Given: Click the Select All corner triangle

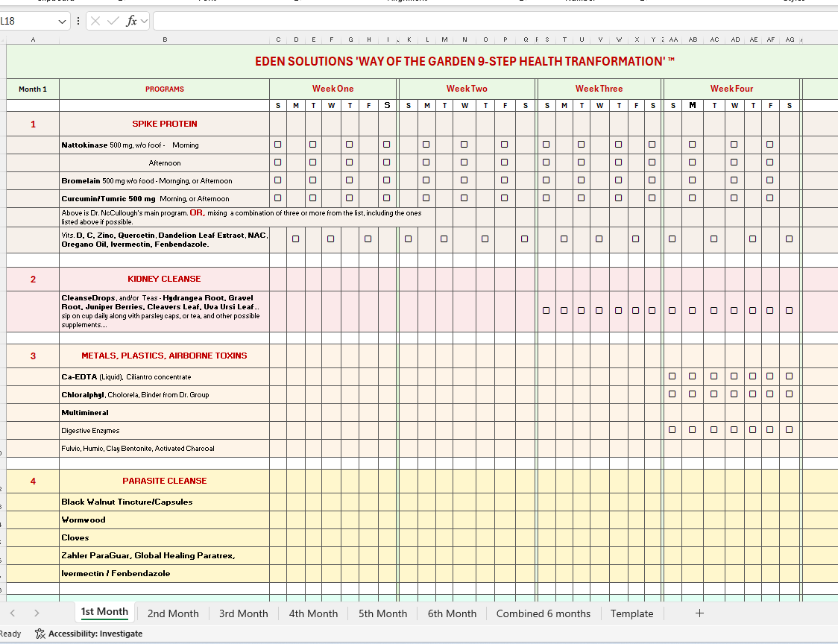Looking at the screenshot, I should coord(3,40).
